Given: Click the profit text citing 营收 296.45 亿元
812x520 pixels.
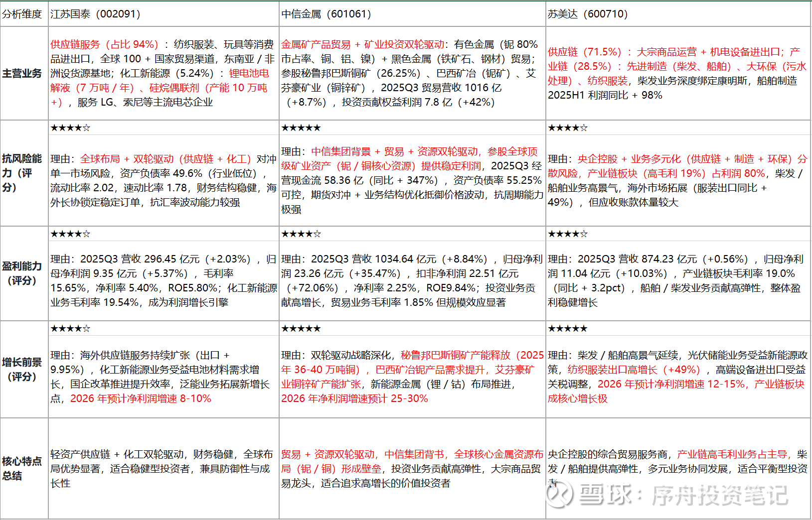Looking at the screenshot, I should pos(163,280).
